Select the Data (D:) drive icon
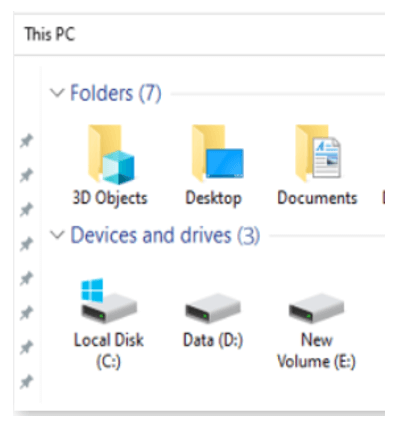This screenshot has height=429, width=403. (x=213, y=308)
